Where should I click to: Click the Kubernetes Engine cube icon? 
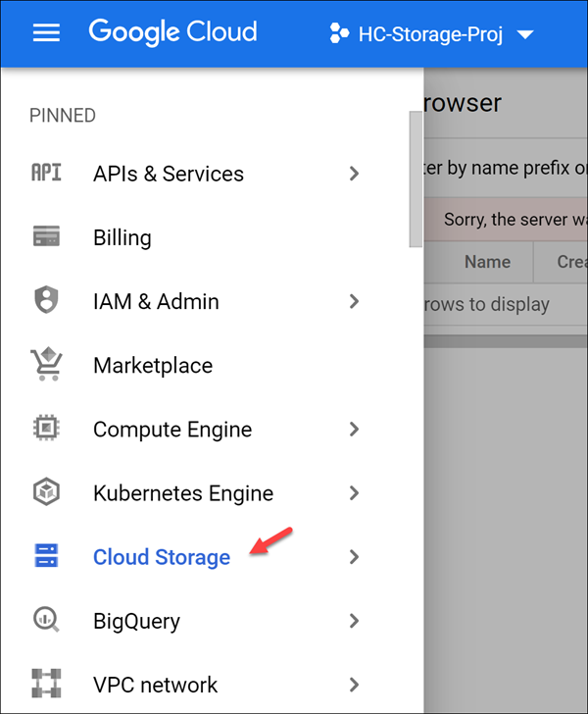pos(46,491)
